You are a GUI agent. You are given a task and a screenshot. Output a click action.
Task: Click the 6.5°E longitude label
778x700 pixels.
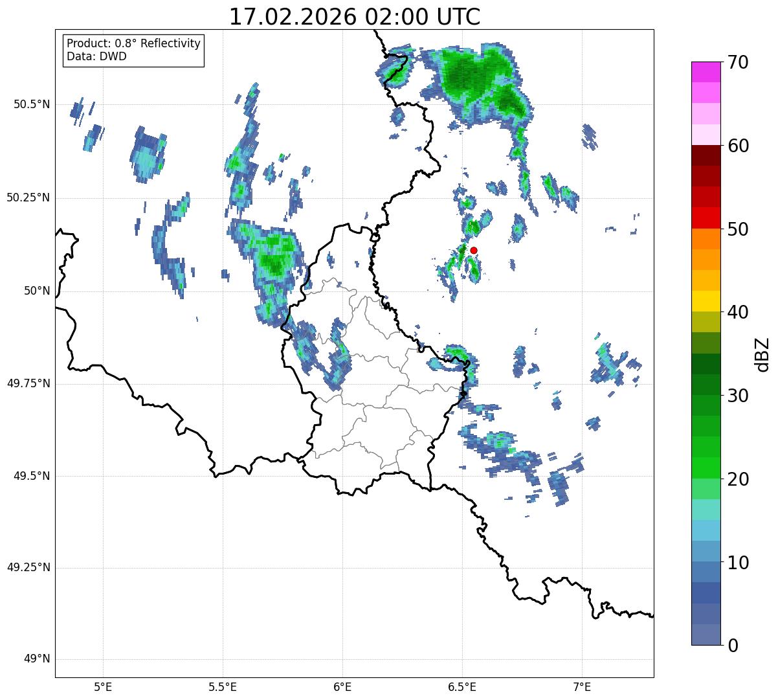462,687
